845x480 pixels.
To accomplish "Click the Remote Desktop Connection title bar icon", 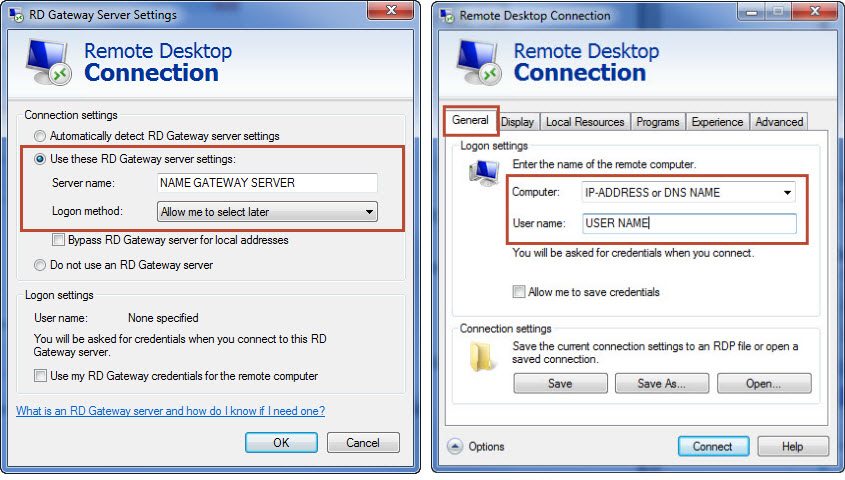I will (446, 15).
